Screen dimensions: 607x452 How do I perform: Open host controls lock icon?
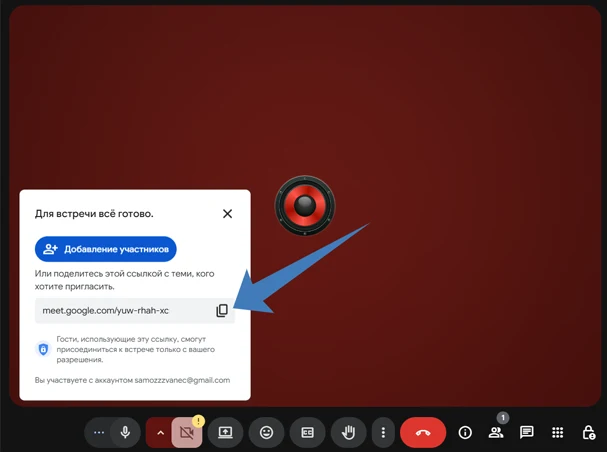tap(588, 432)
